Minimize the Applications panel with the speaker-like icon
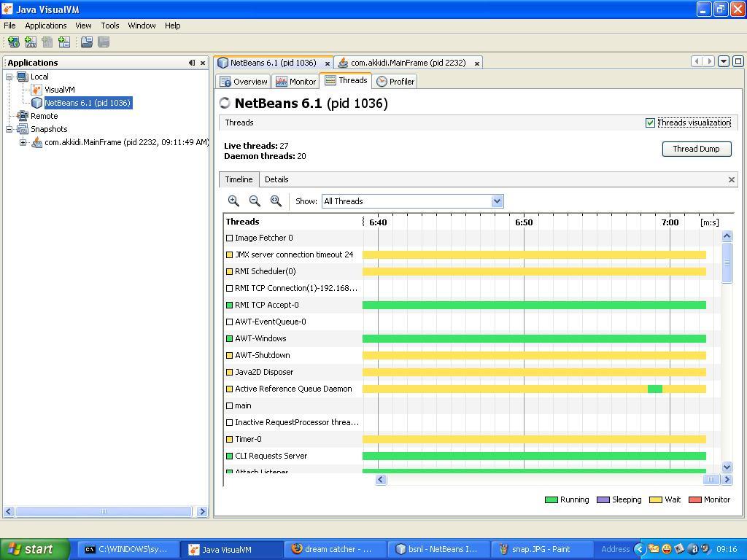 coord(192,63)
